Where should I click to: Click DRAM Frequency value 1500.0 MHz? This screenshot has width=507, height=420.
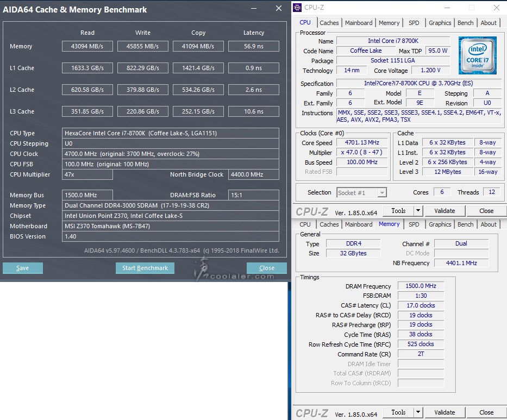point(421,286)
